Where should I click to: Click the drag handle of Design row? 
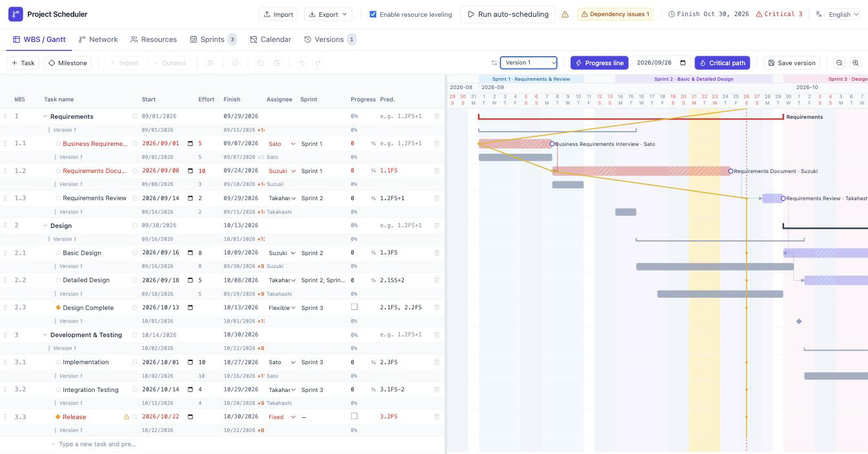tap(6, 225)
